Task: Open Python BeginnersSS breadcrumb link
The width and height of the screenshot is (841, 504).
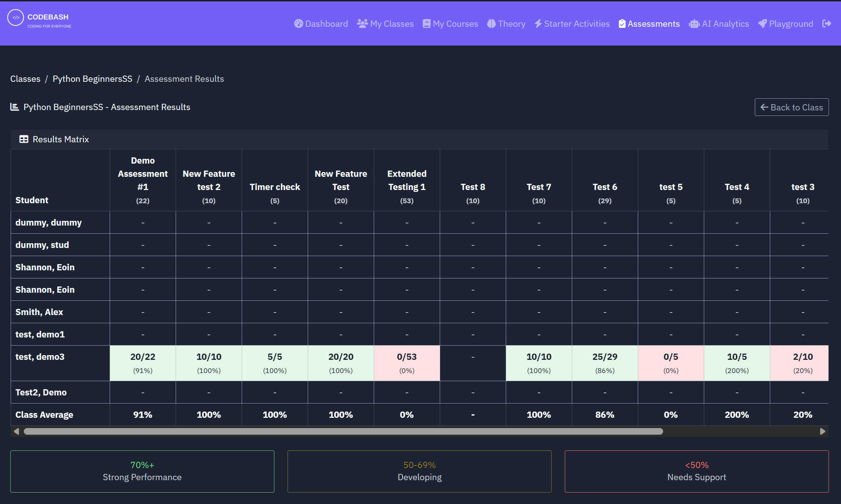Action: (92, 79)
